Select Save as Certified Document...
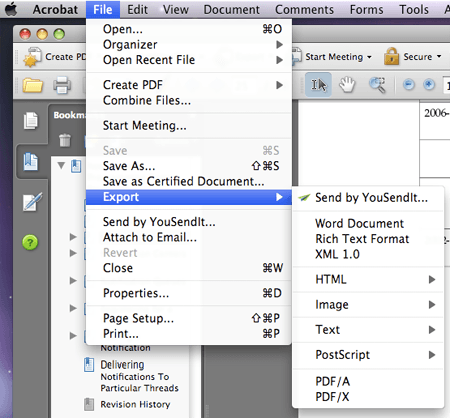 [189, 181]
